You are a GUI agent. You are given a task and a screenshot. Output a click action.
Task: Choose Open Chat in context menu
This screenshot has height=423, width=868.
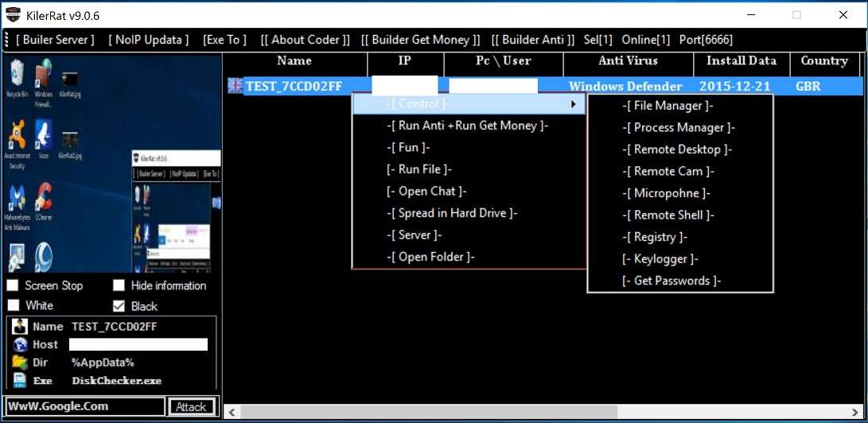426,192
